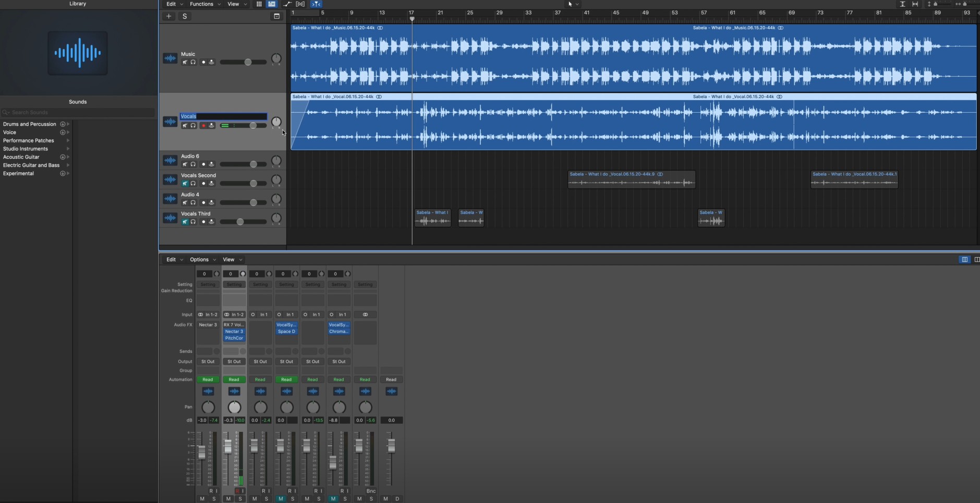The width and height of the screenshot is (980, 503).
Task: Open the View menu in the tracks area
Action: tap(237, 4)
